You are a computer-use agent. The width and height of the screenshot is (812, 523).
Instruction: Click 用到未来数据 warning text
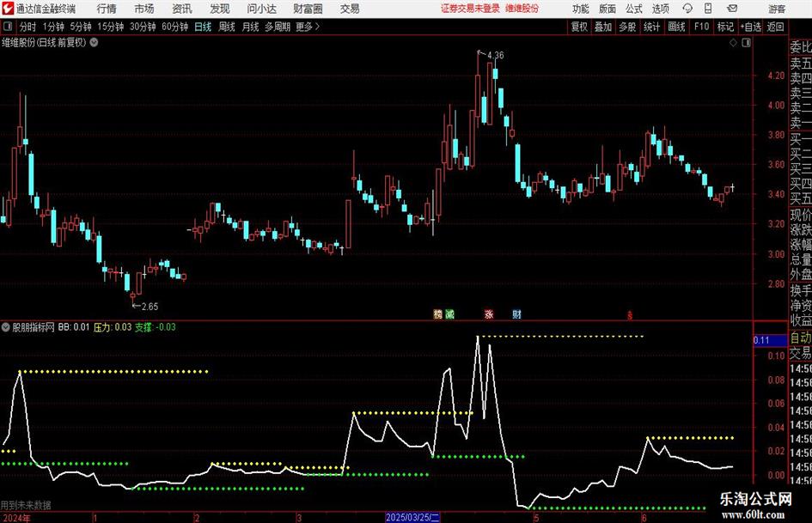(26, 505)
